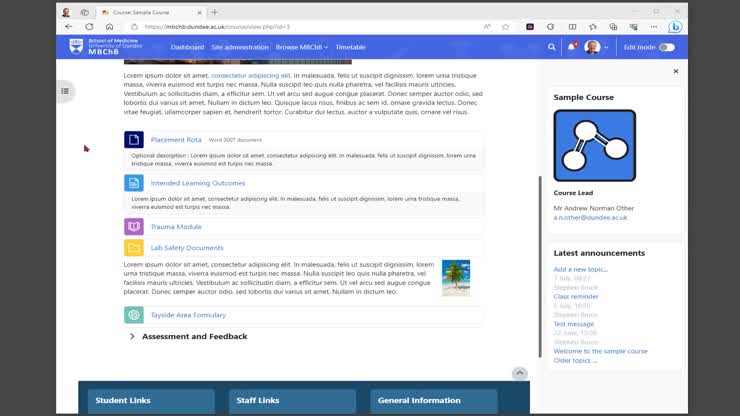Open the Trauma Module link
Viewport: 740px width, 416px height.
coord(176,227)
